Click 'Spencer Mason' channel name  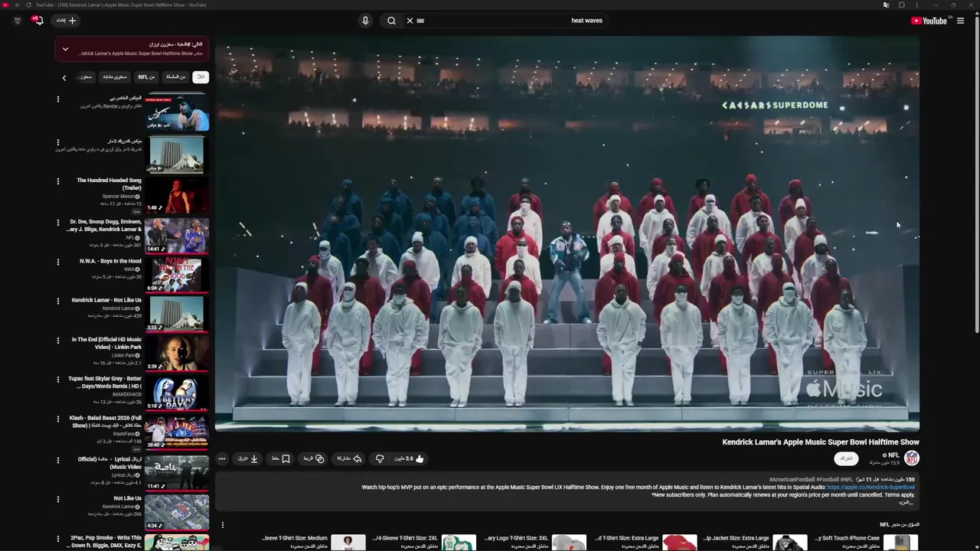pos(119,196)
